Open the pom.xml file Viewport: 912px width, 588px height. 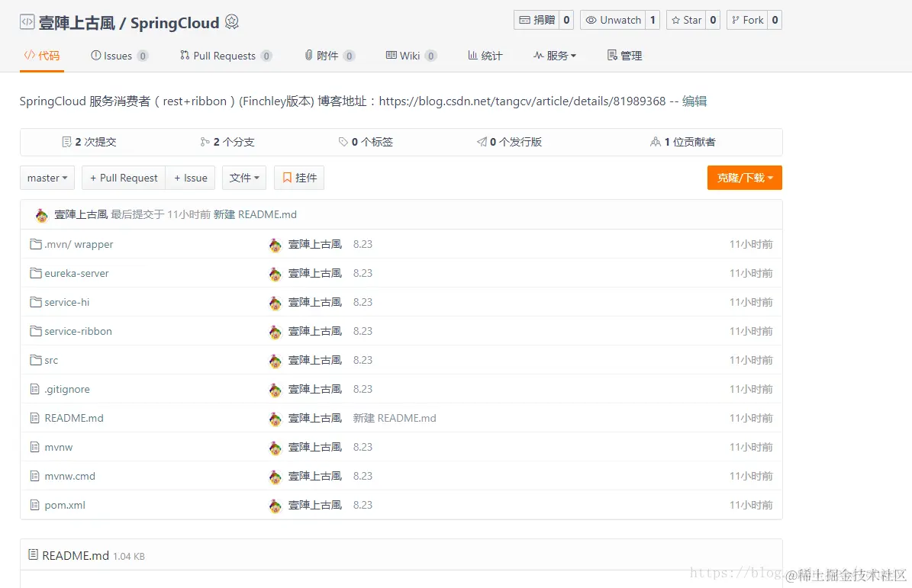(65, 506)
